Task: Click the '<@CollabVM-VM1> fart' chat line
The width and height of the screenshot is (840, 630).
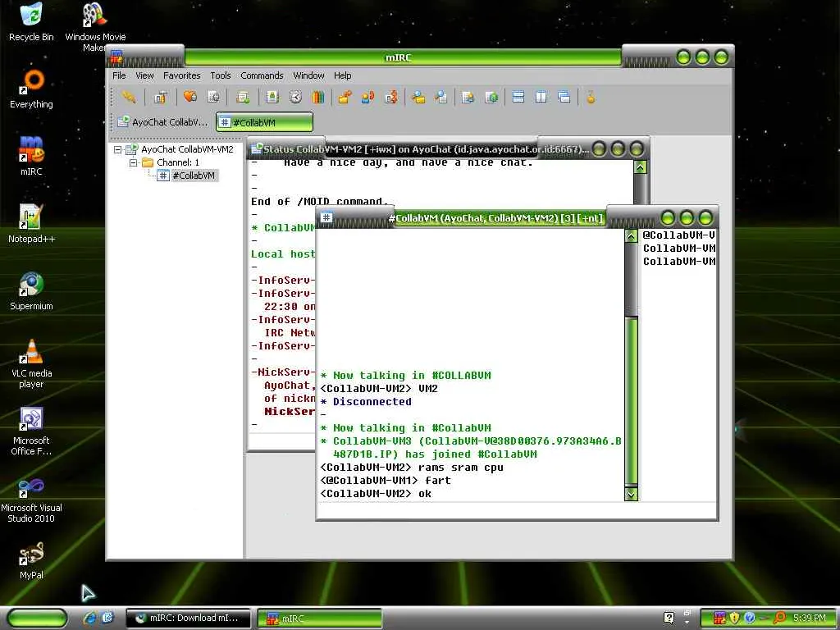Action: tap(386, 481)
